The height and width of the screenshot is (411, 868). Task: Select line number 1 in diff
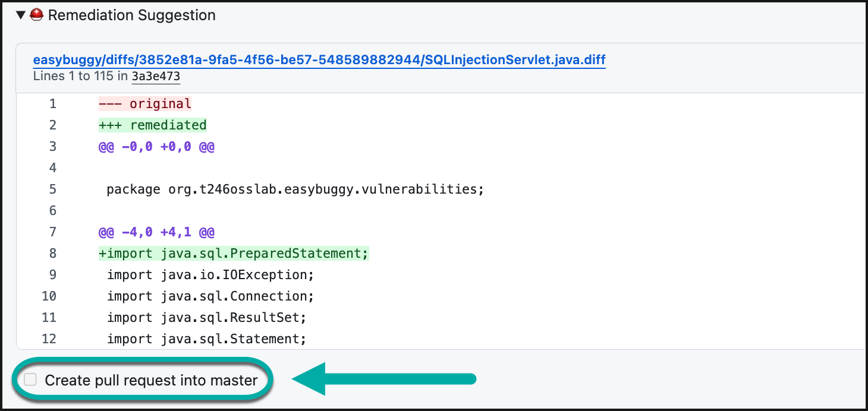(53, 104)
